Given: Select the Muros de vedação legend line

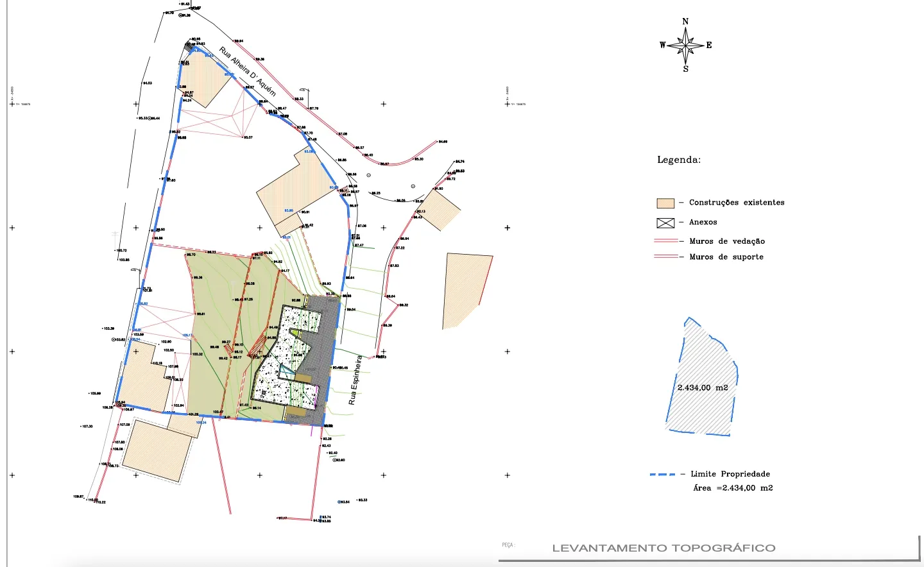Looking at the screenshot, I should 665,241.
